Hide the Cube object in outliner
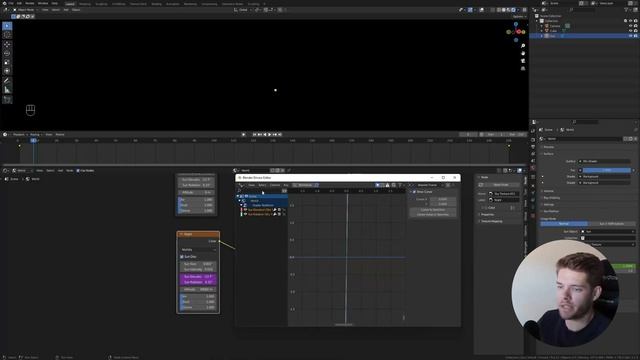640x360 pixels. coord(631,31)
